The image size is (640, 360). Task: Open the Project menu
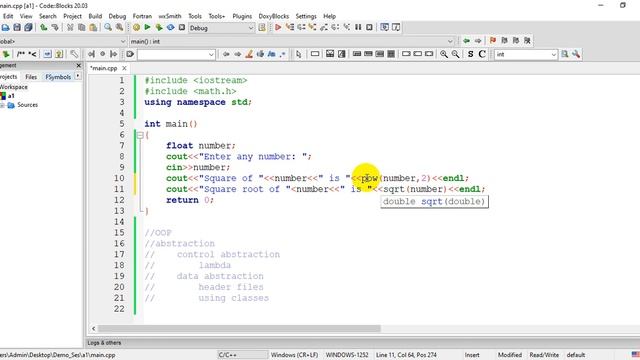click(x=72, y=16)
